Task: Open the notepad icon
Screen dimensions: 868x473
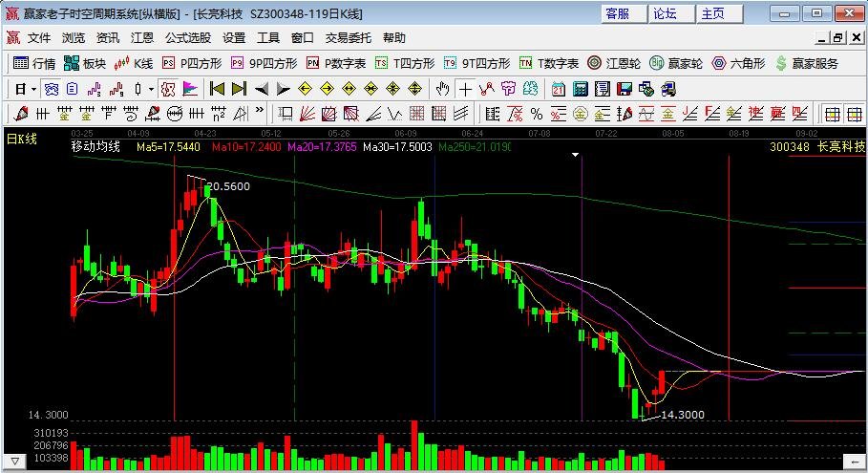Action: (x=603, y=89)
